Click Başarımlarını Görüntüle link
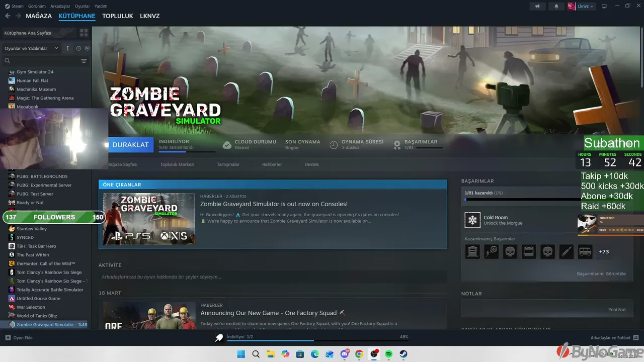The width and height of the screenshot is (644, 362). pos(601,274)
